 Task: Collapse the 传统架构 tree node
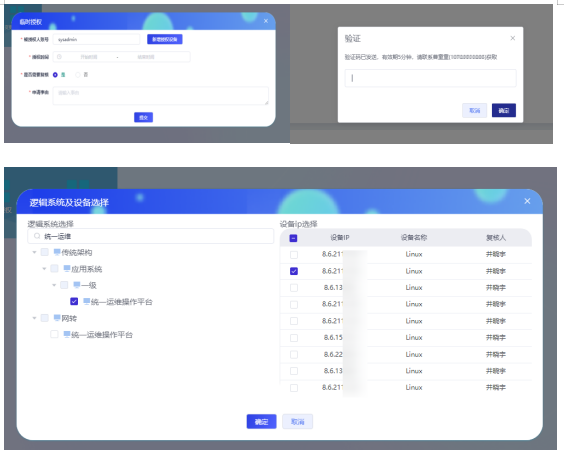(34, 252)
